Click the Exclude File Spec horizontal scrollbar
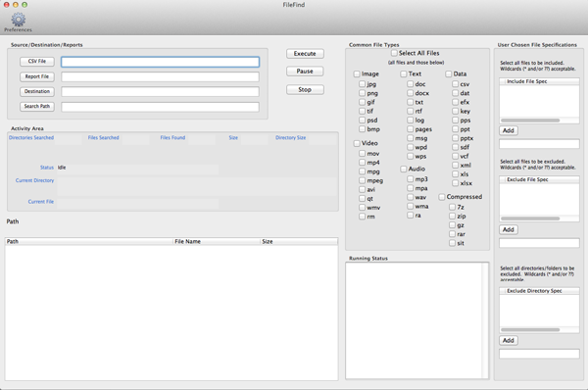 tap(530, 219)
